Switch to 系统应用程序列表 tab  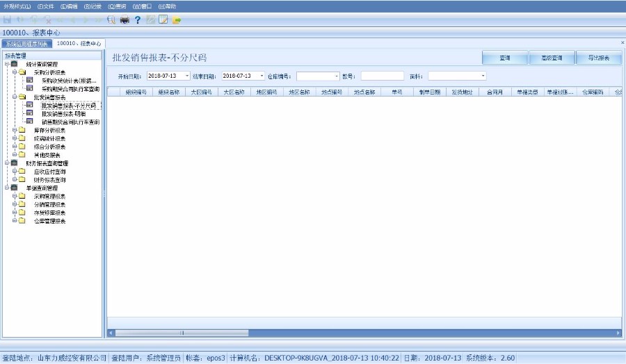26,44
